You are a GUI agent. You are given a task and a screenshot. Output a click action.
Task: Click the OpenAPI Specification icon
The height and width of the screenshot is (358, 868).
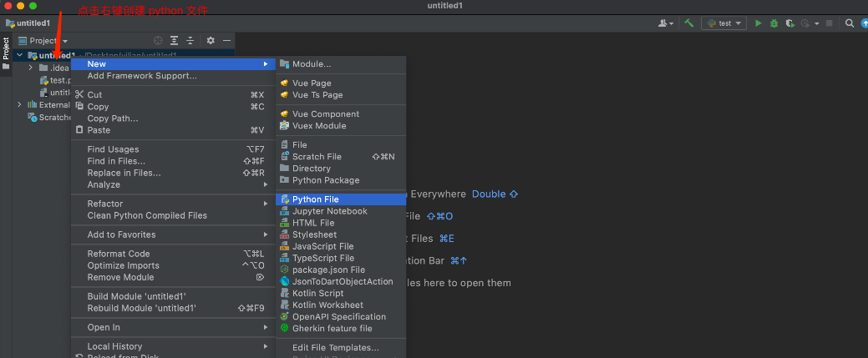[285, 316]
